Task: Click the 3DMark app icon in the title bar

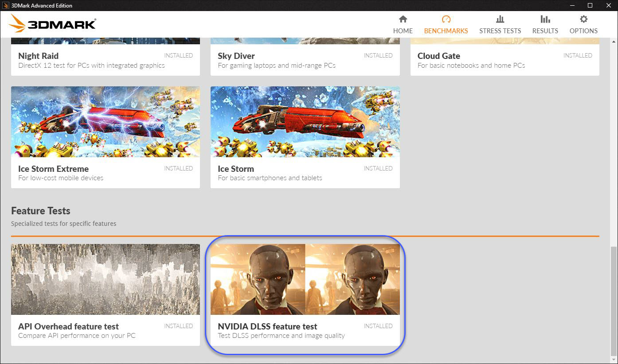Action: point(6,5)
